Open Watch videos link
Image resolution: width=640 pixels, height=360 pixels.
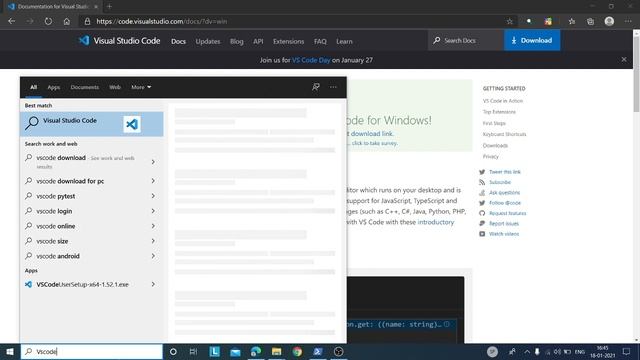click(504, 234)
